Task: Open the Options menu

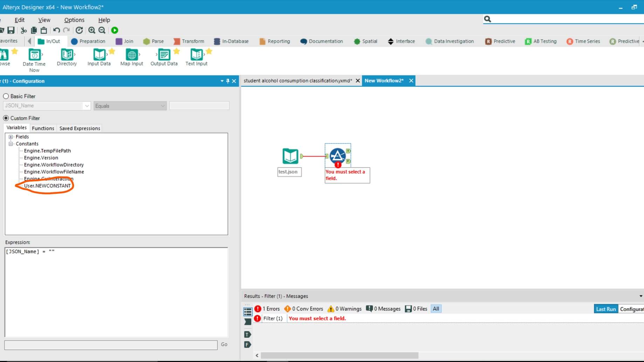Action: 74,20
